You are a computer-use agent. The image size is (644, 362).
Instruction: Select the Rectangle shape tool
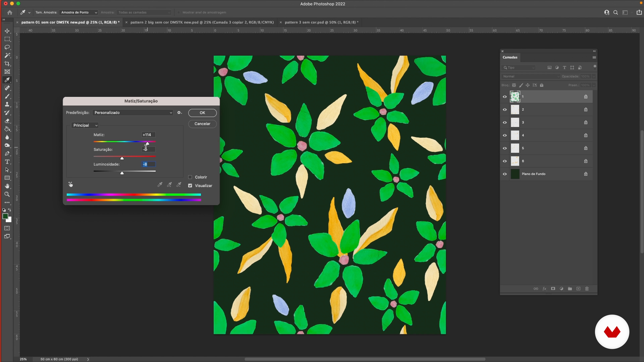(7, 178)
